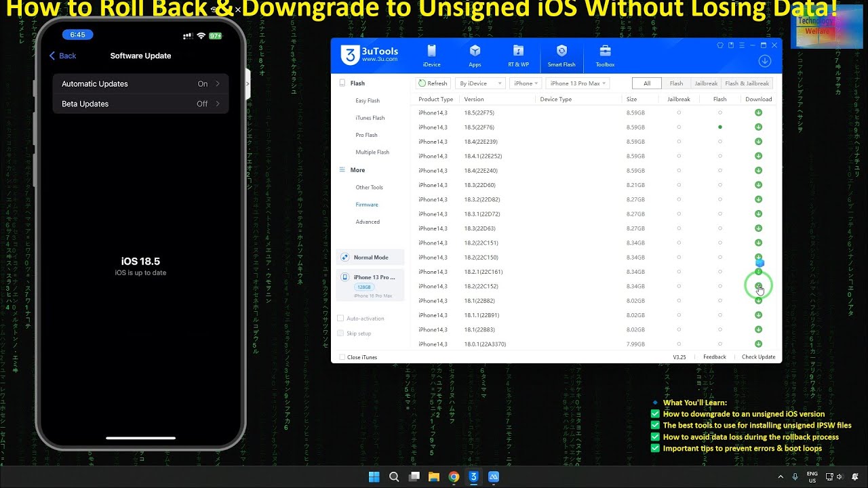
Task: Select the Smart Flash top tab
Action: 561,56
